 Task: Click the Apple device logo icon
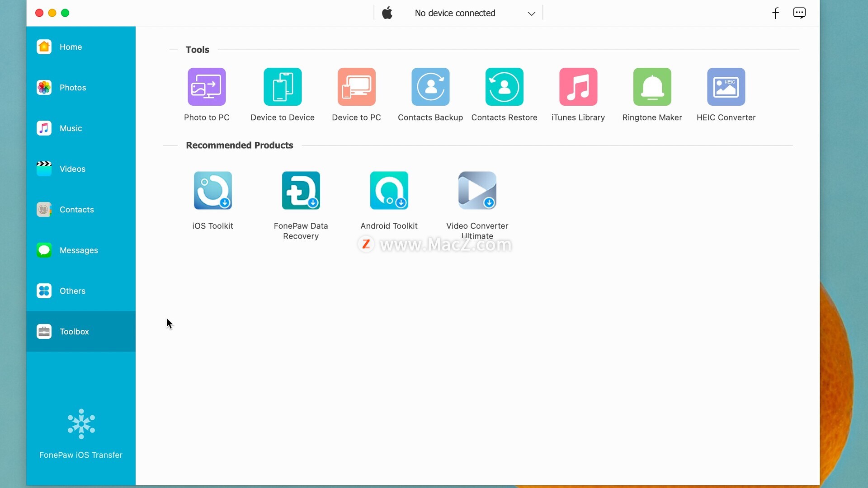coord(387,13)
